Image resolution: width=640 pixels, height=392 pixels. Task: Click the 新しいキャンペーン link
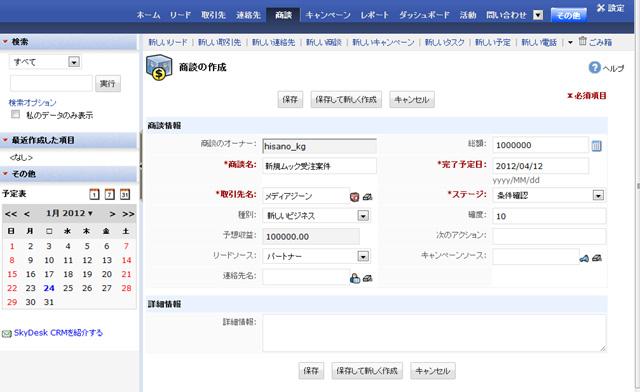click(x=383, y=42)
